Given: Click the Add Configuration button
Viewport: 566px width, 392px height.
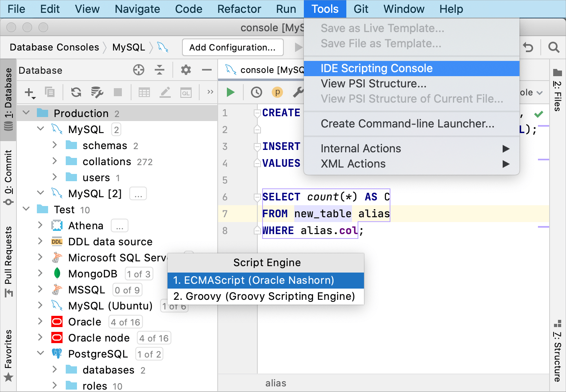Looking at the screenshot, I should [x=232, y=47].
